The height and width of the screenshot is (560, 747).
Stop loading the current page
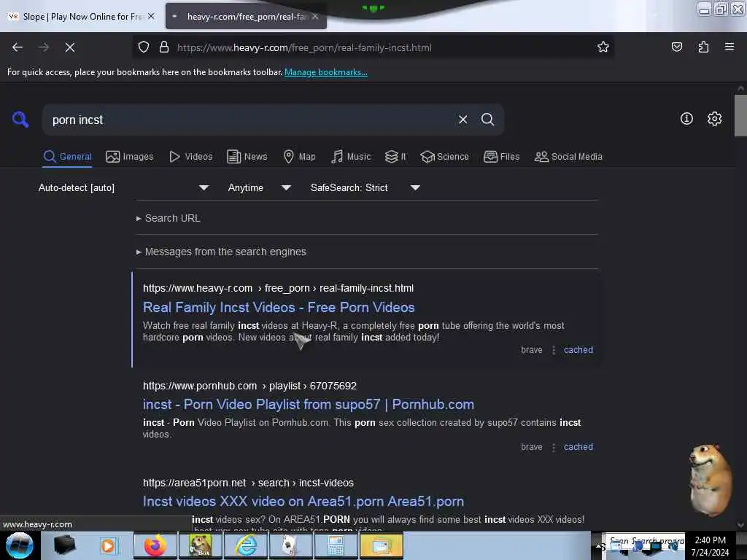70,47
